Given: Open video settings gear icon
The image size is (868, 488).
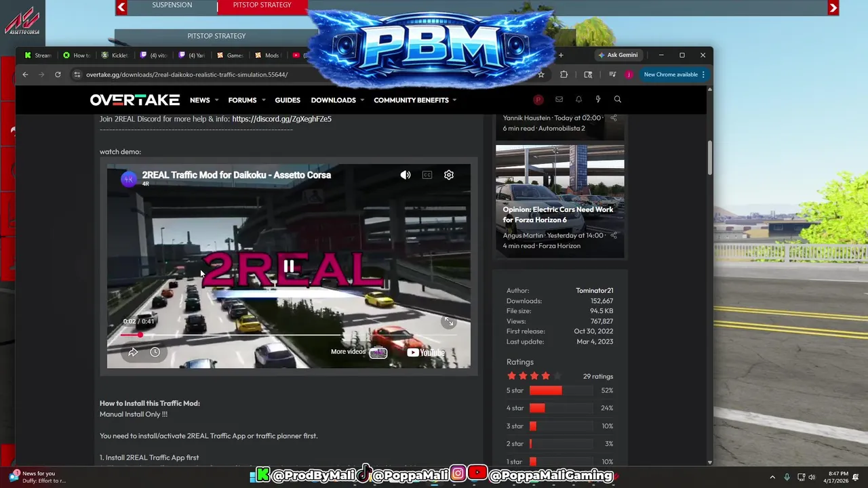Looking at the screenshot, I should pyautogui.click(x=449, y=175).
